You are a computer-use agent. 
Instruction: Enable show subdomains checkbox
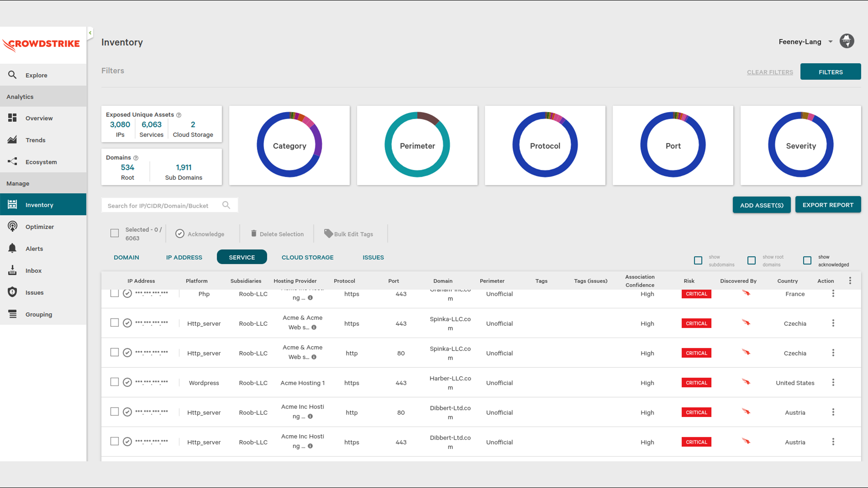[698, 261]
